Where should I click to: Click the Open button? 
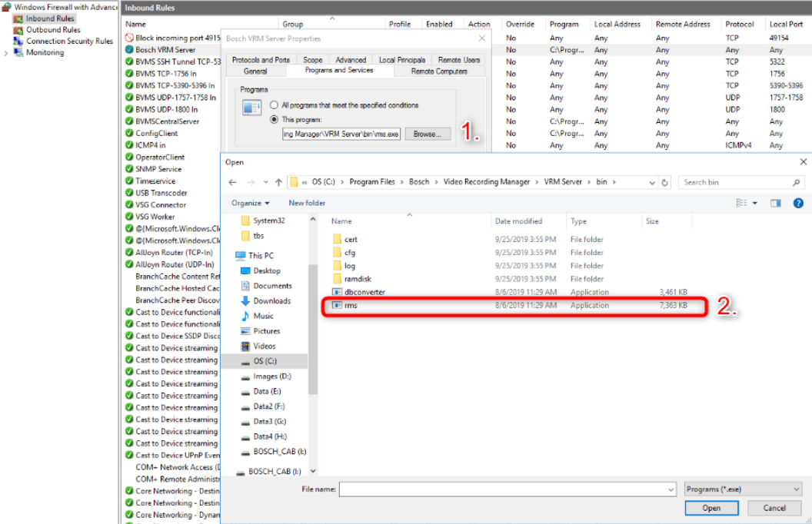click(x=711, y=508)
